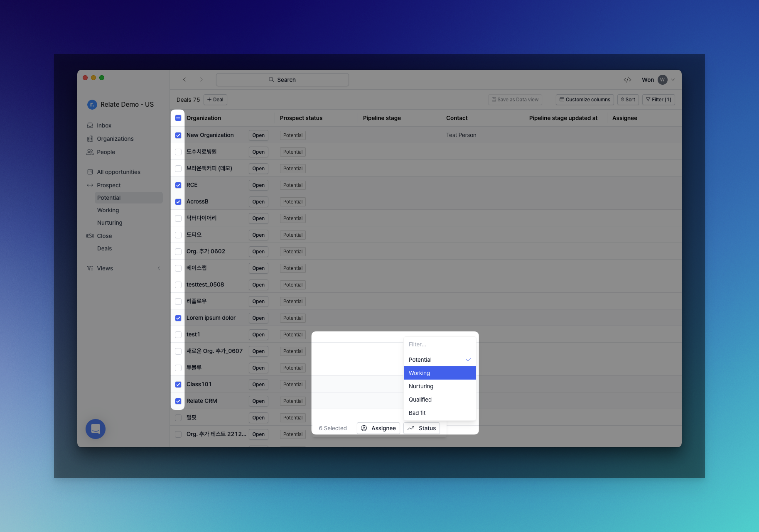Open Organizations building icon in sidebar
This screenshot has height=532, width=759.
(x=90, y=139)
